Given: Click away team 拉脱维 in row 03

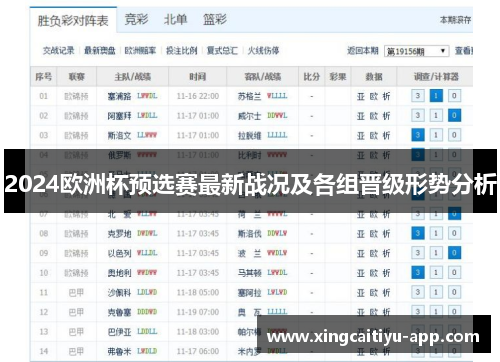Looking at the screenshot, I should [249, 136].
